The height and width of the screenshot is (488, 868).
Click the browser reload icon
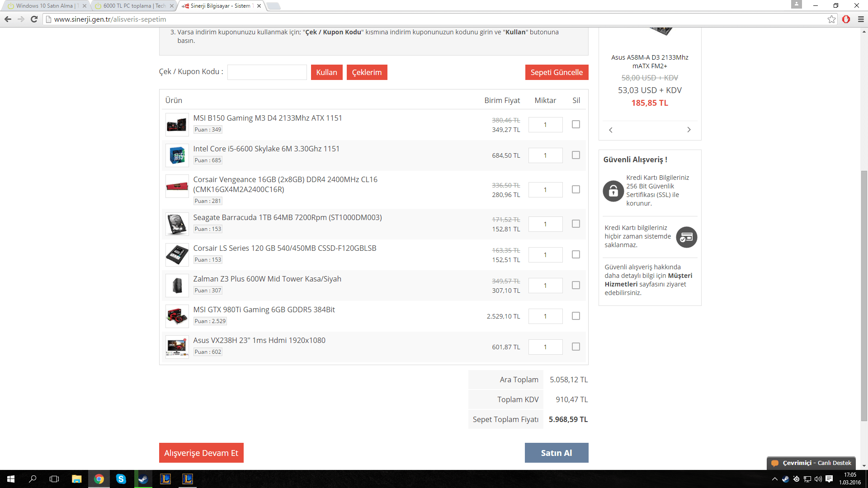click(x=34, y=19)
